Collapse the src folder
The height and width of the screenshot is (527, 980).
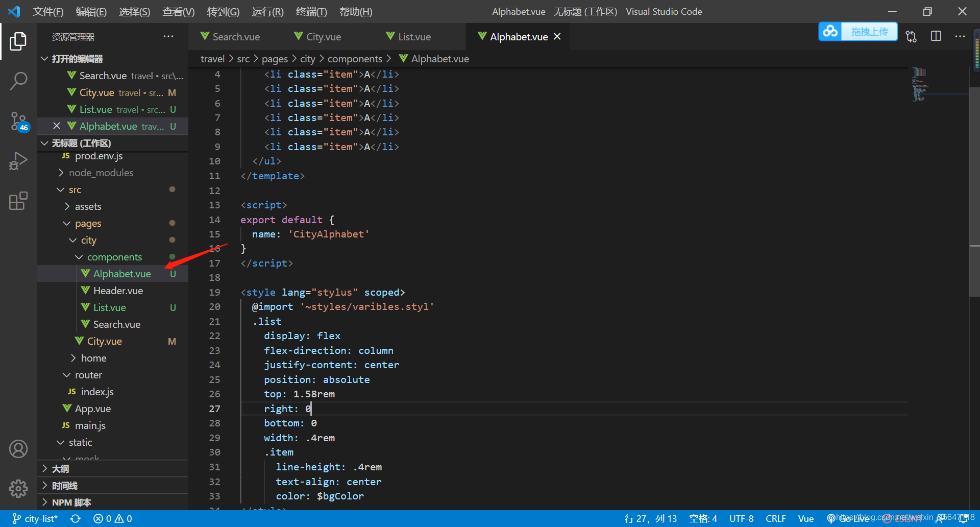(112, 189)
